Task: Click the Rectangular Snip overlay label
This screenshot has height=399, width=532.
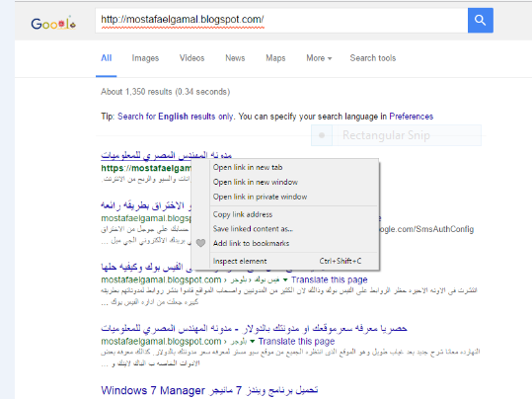Action: pos(386,135)
